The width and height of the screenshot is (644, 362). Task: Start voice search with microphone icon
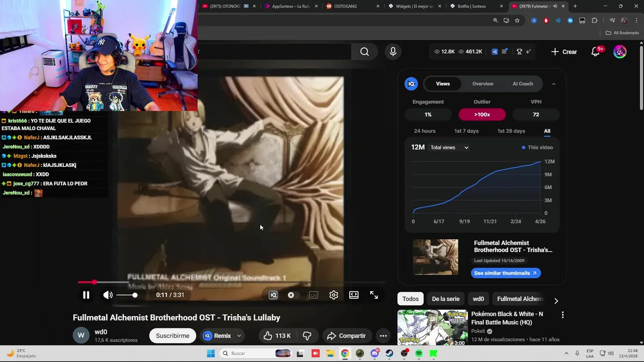pos(393,52)
